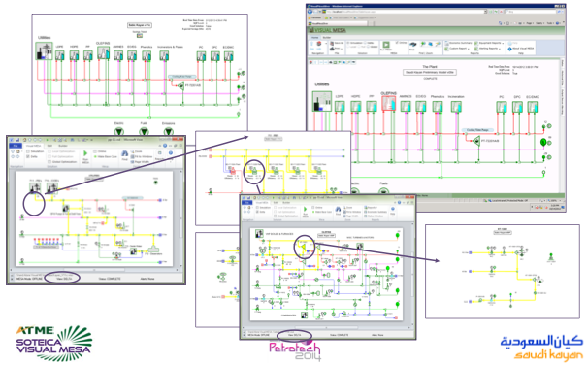
Task: Open the File tab in the left Visio window
Action: [x=16, y=146]
